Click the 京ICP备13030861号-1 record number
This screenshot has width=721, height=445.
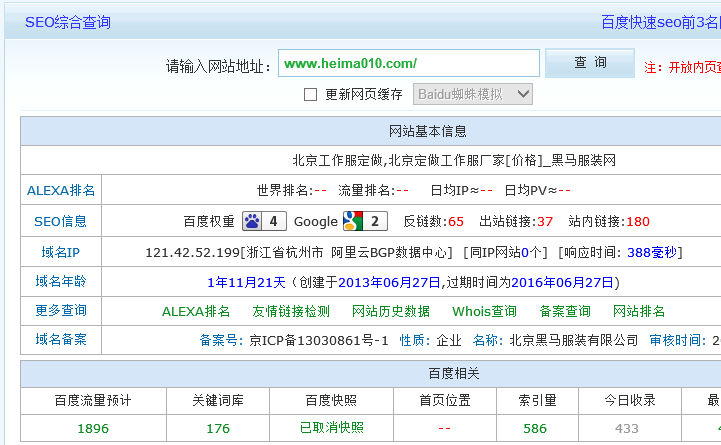[319, 340]
